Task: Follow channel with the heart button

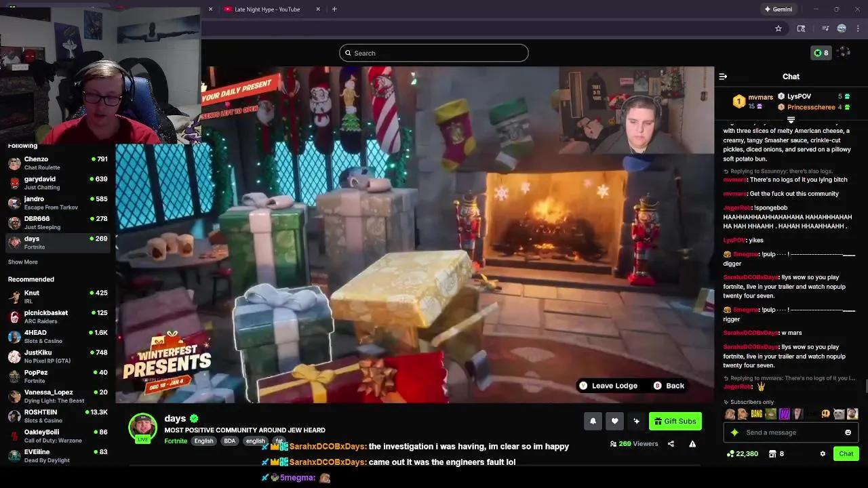Action: 614,421
